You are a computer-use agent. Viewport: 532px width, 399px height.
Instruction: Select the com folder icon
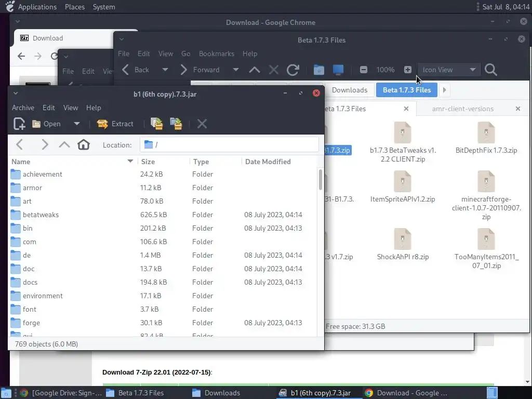click(x=16, y=242)
